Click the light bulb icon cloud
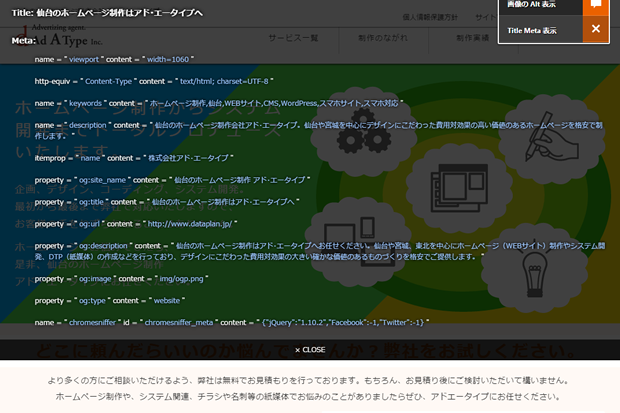This screenshot has width=620, height=413. click(x=534, y=268)
